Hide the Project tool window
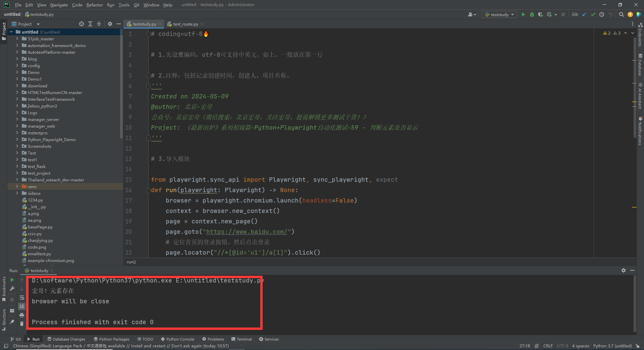 [x=118, y=24]
